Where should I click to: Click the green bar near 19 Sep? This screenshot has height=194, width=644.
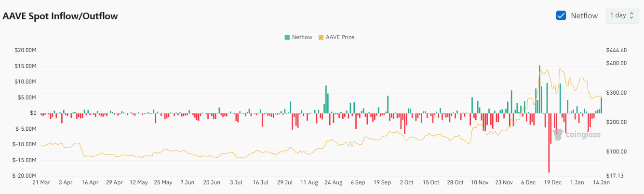coord(387,105)
